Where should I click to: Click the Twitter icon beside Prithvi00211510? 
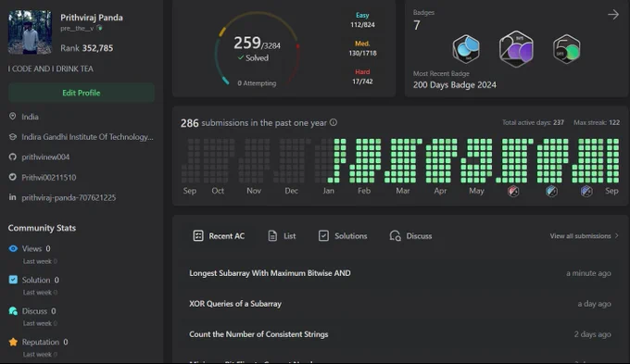[13, 177]
